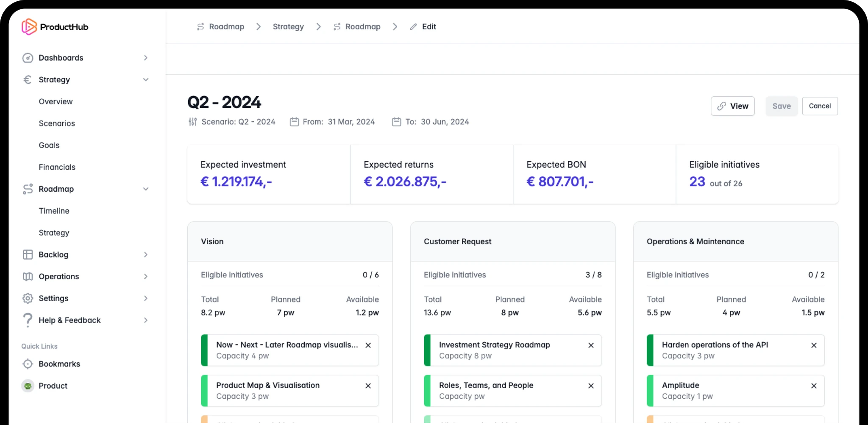Remove the Harden operations of the API card
Image resolution: width=868 pixels, height=425 pixels.
[x=814, y=345]
